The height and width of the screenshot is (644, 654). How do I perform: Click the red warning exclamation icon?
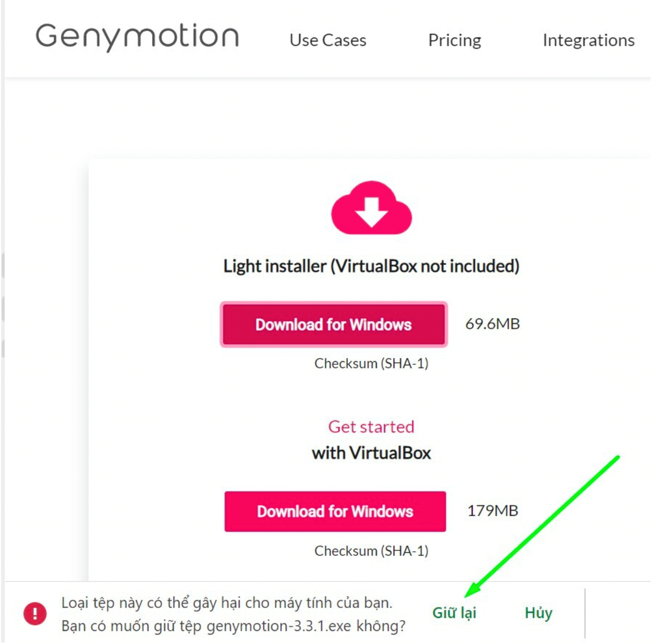[35, 613]
